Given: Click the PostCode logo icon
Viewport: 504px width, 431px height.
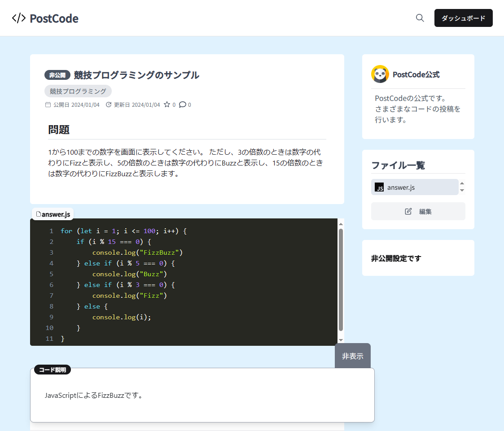Looking at the screenshot, I should [x=19, y=18].
